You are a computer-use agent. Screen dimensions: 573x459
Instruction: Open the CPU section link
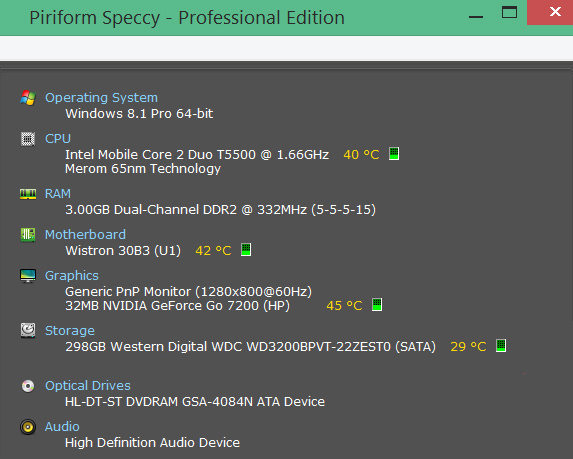(x=58, y=139)
